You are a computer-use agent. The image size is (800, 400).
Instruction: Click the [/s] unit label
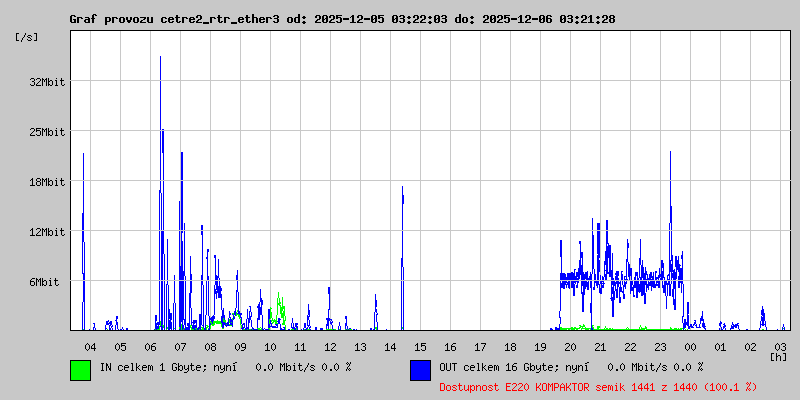point(27,37)
